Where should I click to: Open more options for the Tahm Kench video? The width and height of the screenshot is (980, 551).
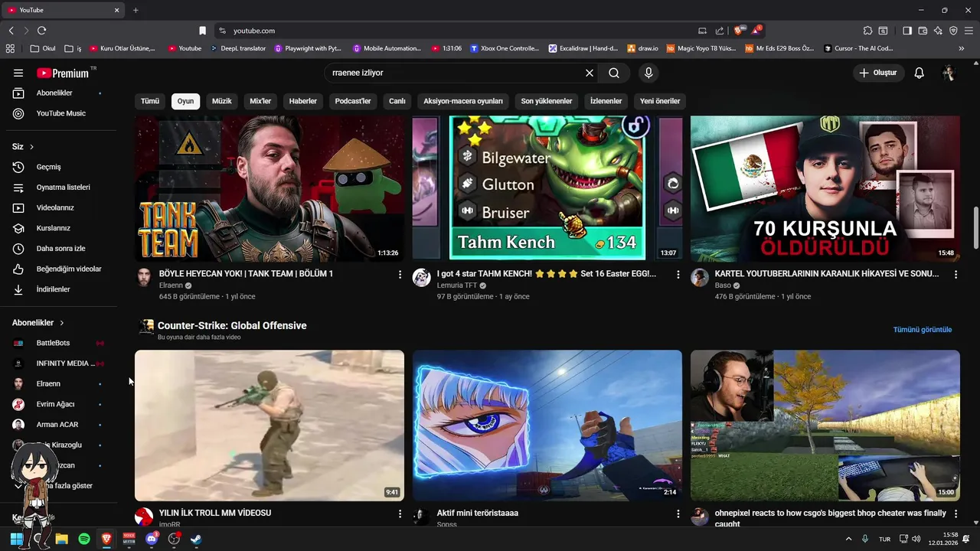coord(678,274)
